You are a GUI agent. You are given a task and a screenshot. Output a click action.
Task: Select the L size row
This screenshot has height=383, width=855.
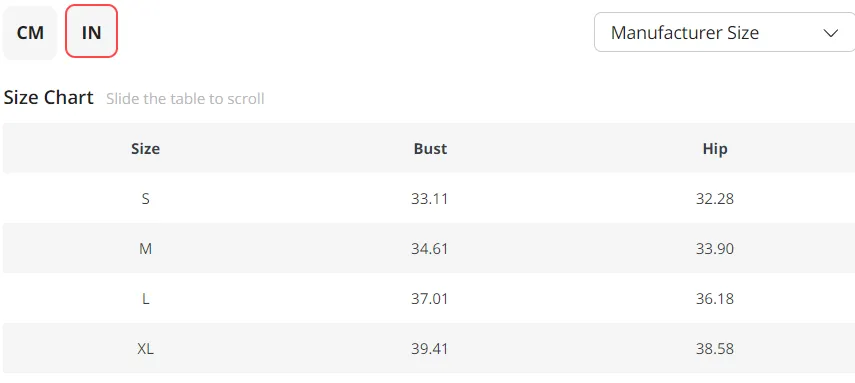[x=428, y=298]
